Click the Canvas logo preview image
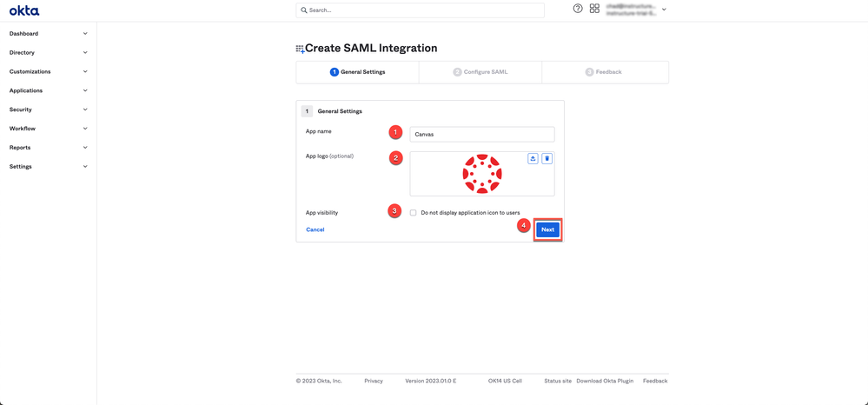868x405 pixels. [x=482, y=174]
